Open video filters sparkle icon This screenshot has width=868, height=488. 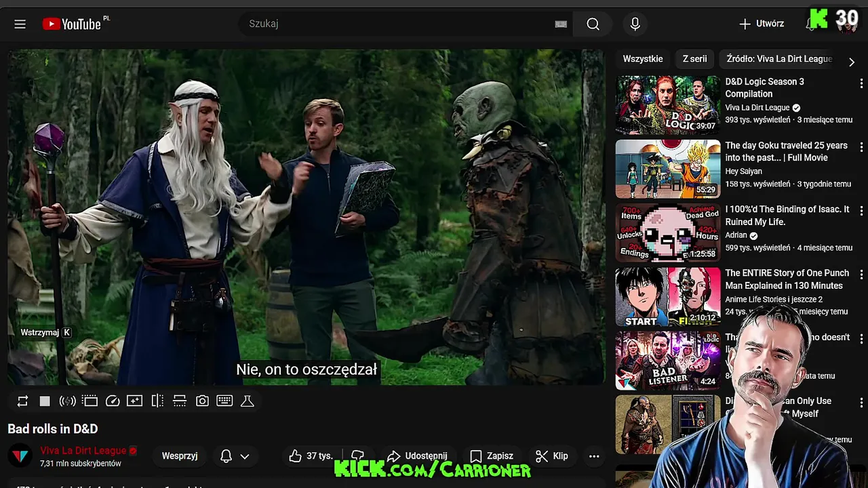point(135,401)
